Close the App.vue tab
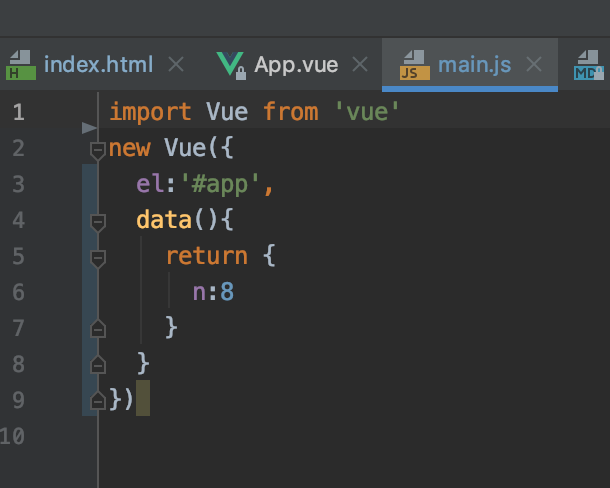Image resolution: width=610 pixels, height=488 pixels. (x=360, y=64)
